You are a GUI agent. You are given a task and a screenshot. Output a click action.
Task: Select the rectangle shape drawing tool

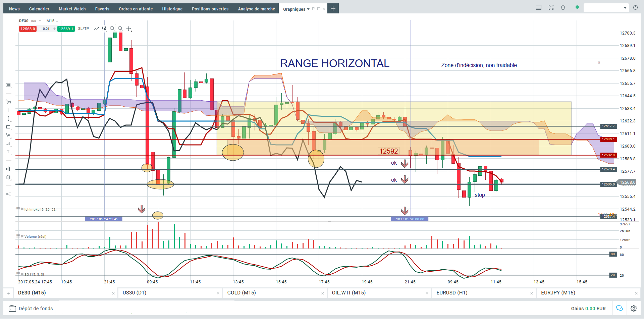click(x=8, y=127)
